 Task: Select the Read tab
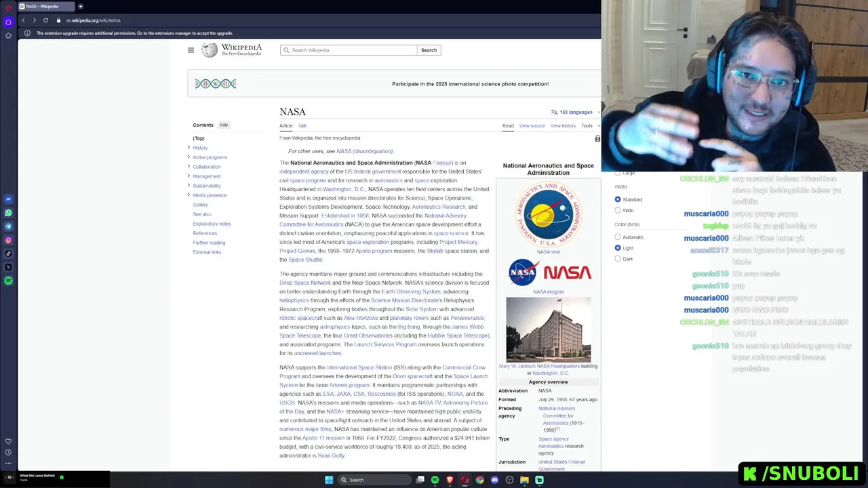(x=508, y=125)
